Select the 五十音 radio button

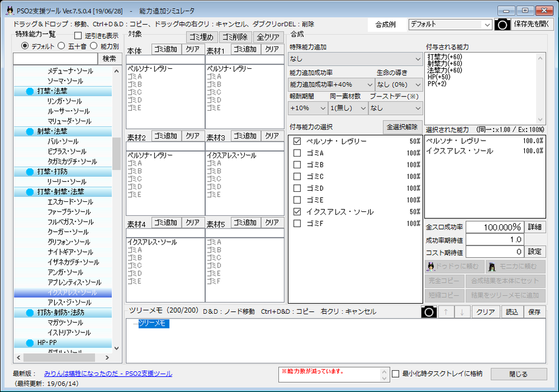[61, 46]
